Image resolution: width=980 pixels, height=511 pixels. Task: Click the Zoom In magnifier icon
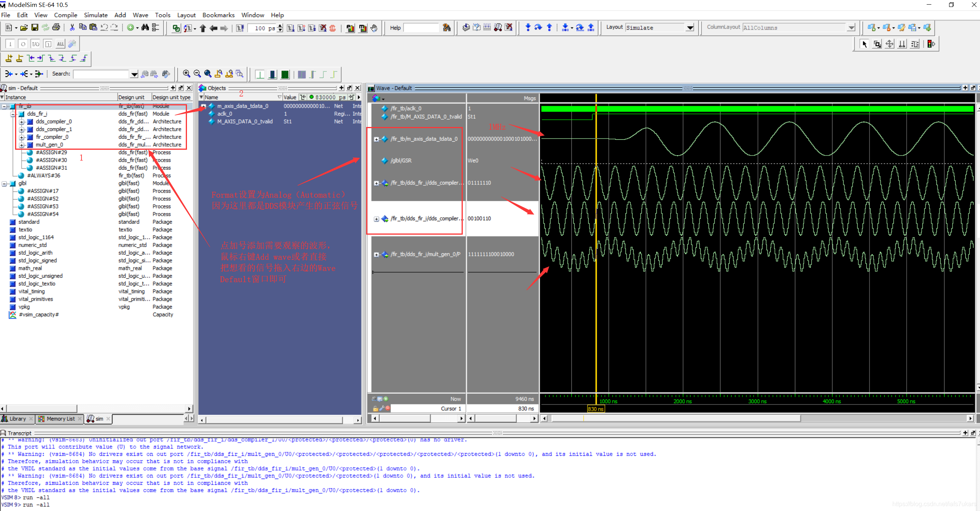(187, 74)
